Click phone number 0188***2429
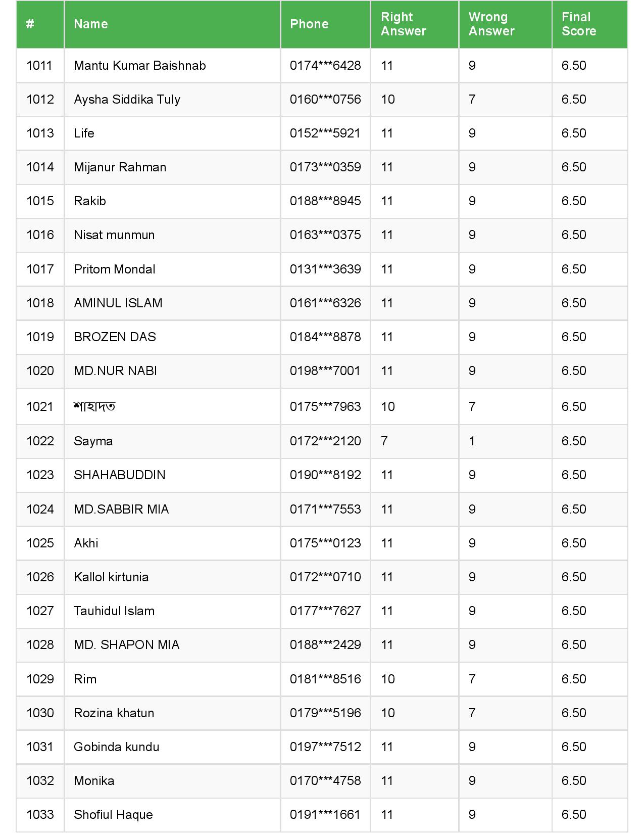Viewport: 644px width, 834px height. [325, 645]
